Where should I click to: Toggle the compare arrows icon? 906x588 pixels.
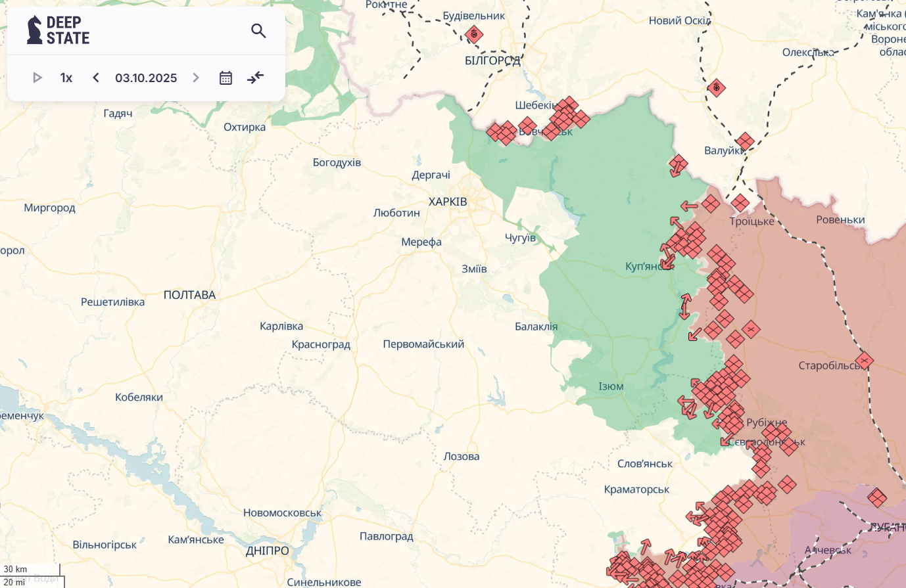tap(255, 78)
